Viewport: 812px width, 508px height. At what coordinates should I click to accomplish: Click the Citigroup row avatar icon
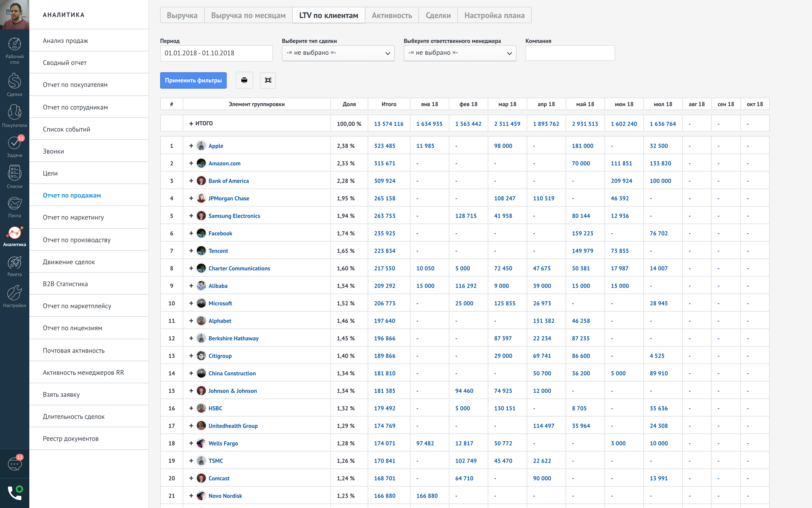[x=201, y=356]
